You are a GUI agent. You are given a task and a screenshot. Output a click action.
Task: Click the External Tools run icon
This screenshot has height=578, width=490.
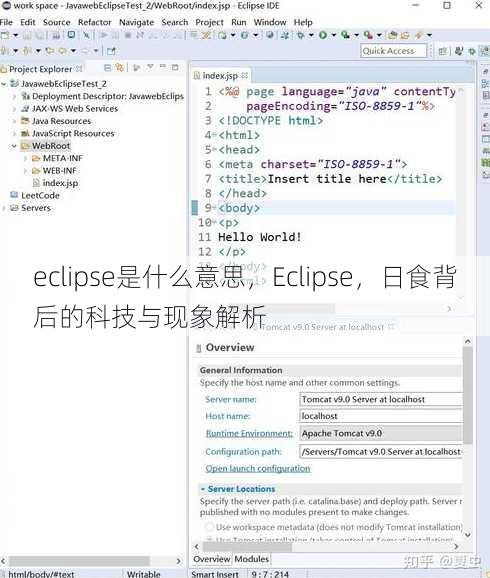click(368, 35)
